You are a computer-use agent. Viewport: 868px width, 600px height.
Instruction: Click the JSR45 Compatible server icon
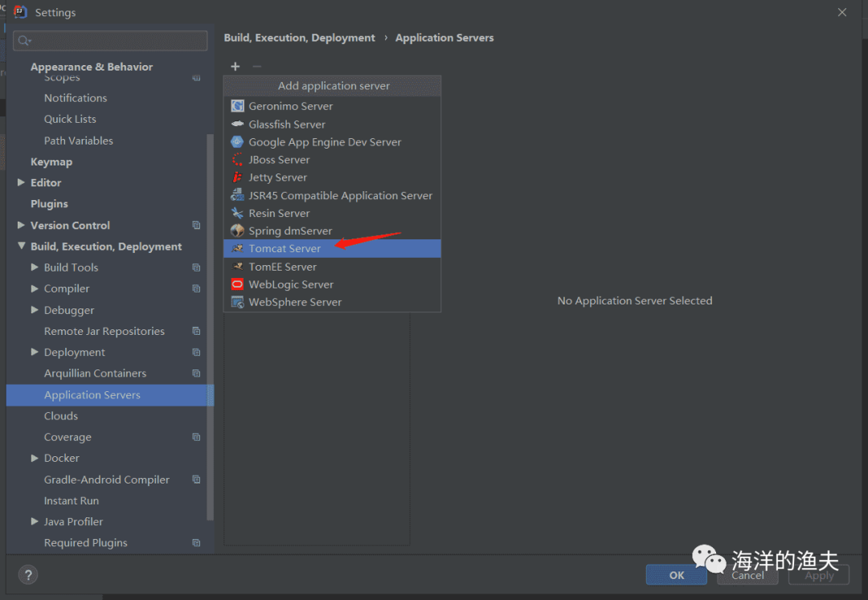coord(237,194)
